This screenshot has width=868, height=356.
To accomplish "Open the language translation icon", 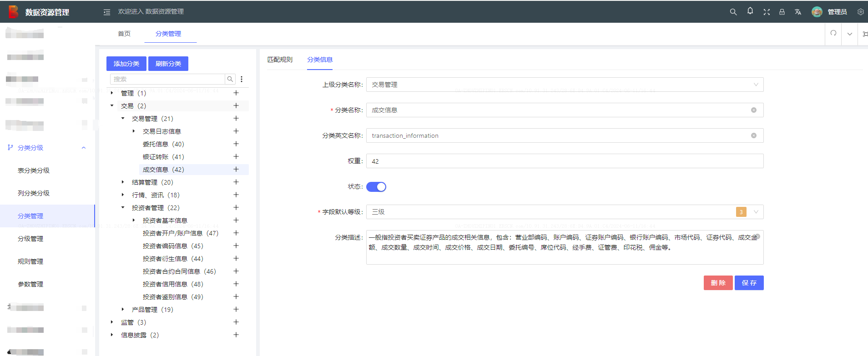I will point(798,12).
